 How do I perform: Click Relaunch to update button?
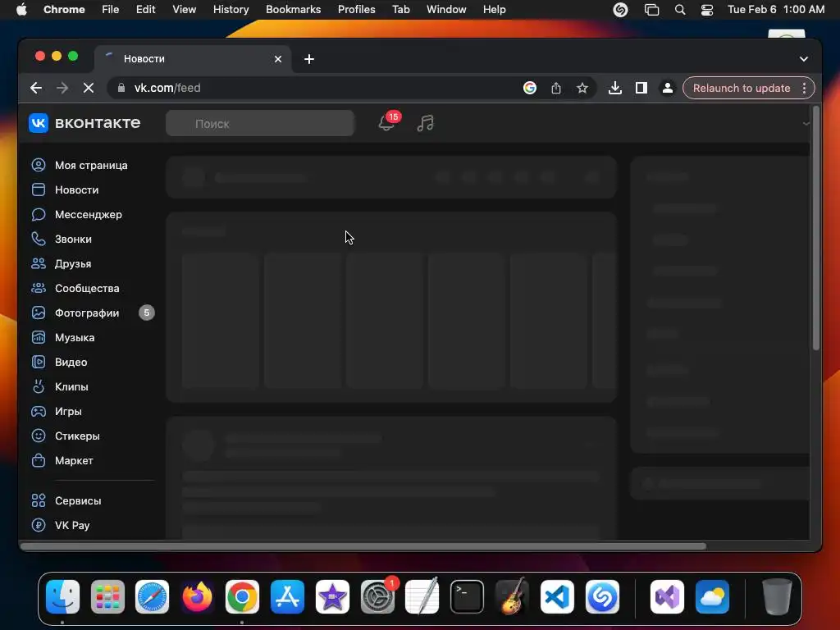(x=742, y=88)
